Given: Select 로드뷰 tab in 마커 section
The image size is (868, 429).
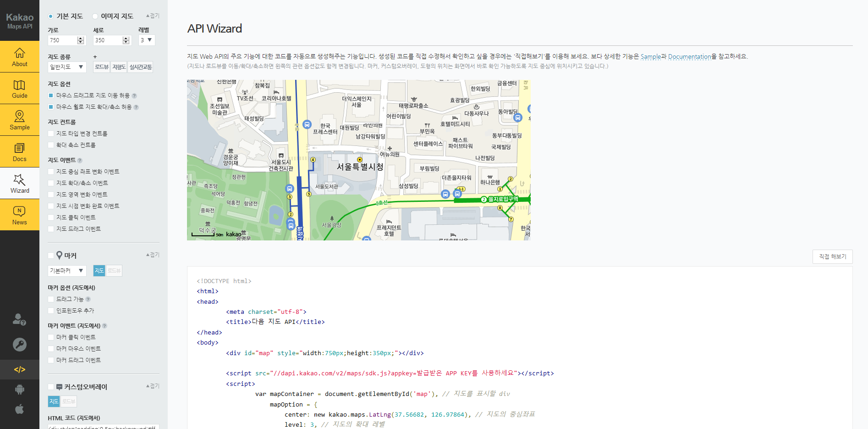Looking at the screenshot, I should tap(114, 271).
